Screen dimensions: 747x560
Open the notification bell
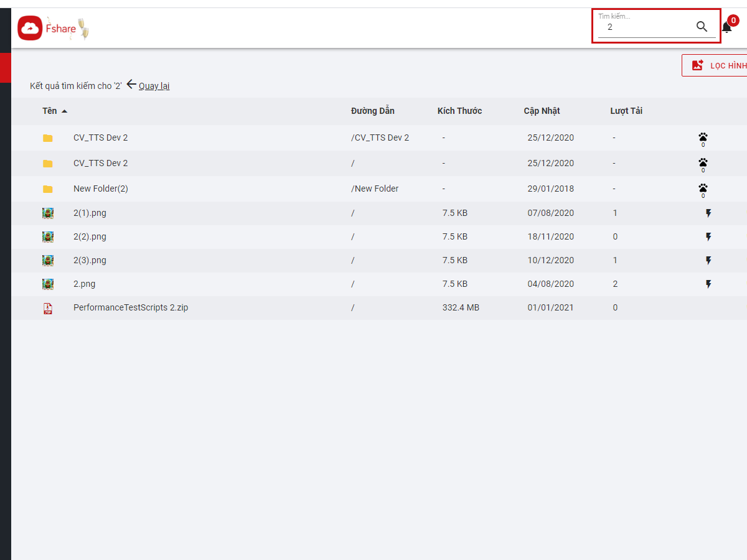(x=726, y=28)
